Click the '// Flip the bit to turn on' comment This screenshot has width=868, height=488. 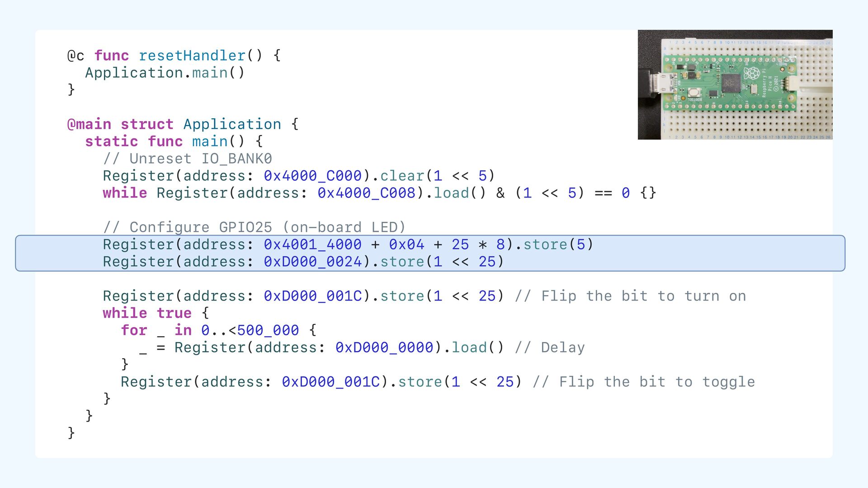click(630, 296)
